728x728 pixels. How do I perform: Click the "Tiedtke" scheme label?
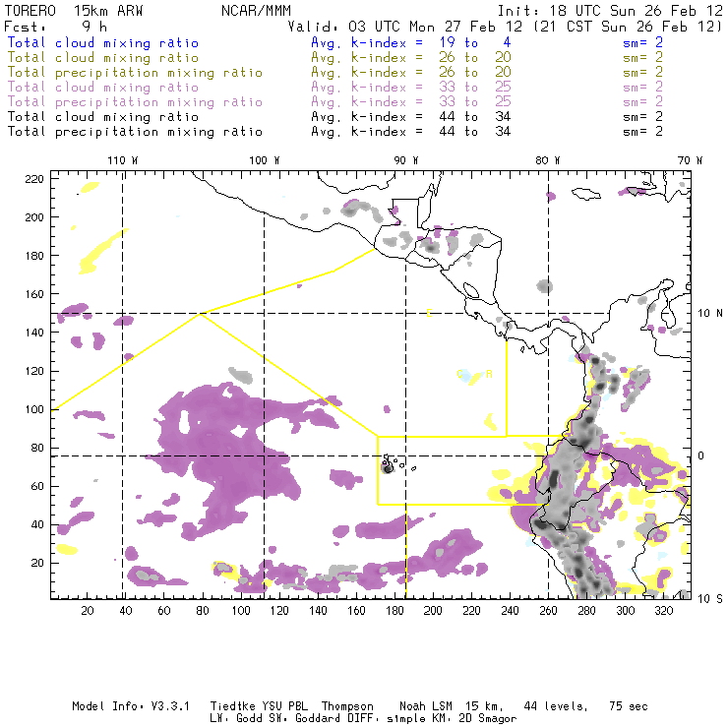click(233, 706)
